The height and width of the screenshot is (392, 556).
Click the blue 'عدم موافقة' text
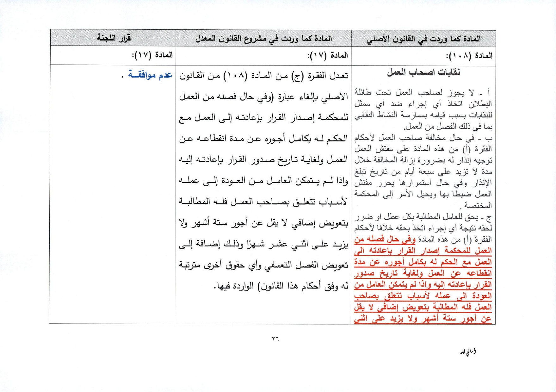(x=150, y=75)
